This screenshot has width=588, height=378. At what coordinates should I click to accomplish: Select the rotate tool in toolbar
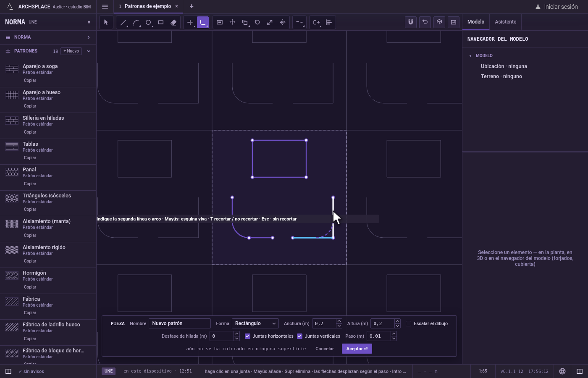(257, 22)
